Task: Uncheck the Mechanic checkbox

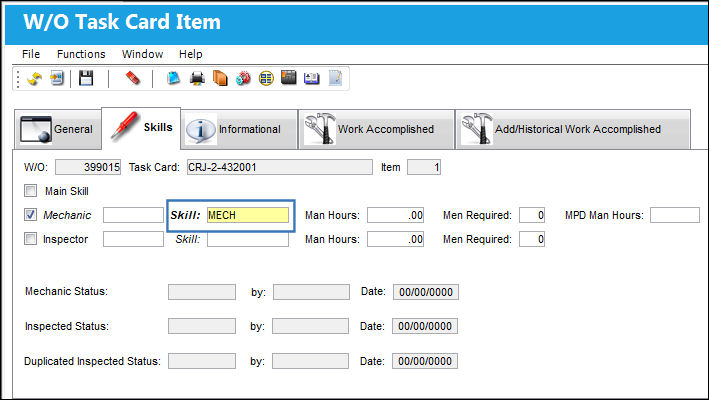Action: tap(30, 215)
